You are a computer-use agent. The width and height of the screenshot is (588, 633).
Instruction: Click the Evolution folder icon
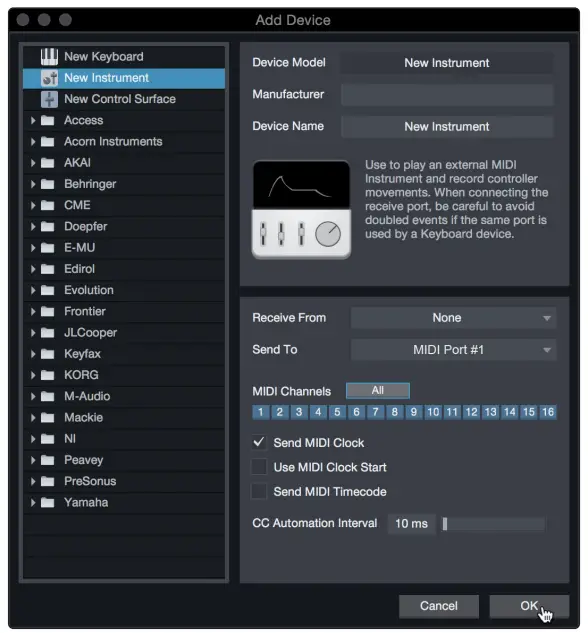pyautogui.click(x=48, y=290)
